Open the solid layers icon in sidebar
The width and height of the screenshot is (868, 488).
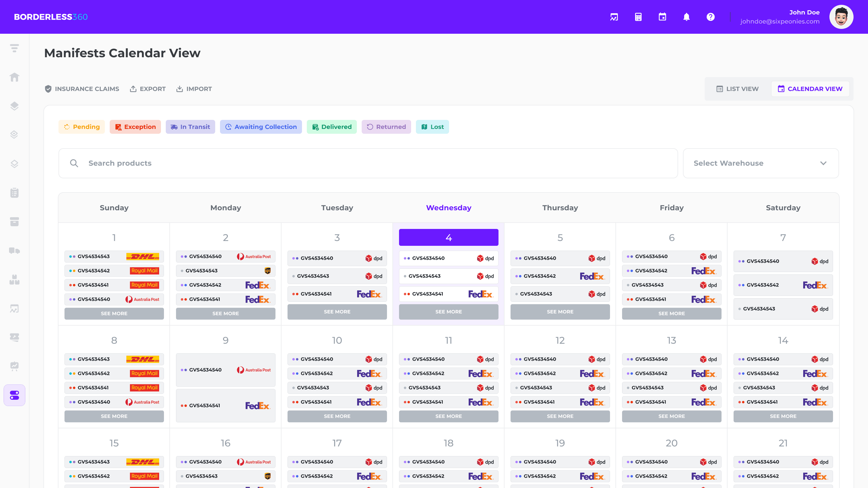tap(14, 106)
